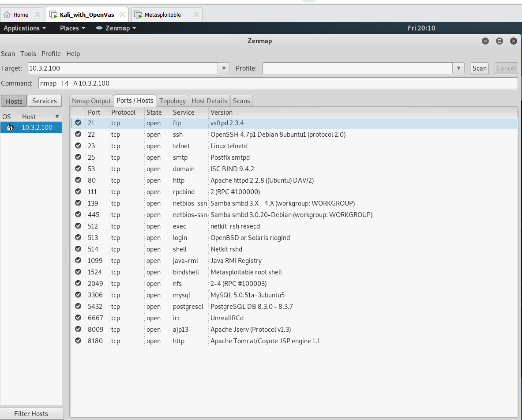Click the status icon for port 8180 http
The width and height of the screenshot is (522, 420).
coord(78,341)
